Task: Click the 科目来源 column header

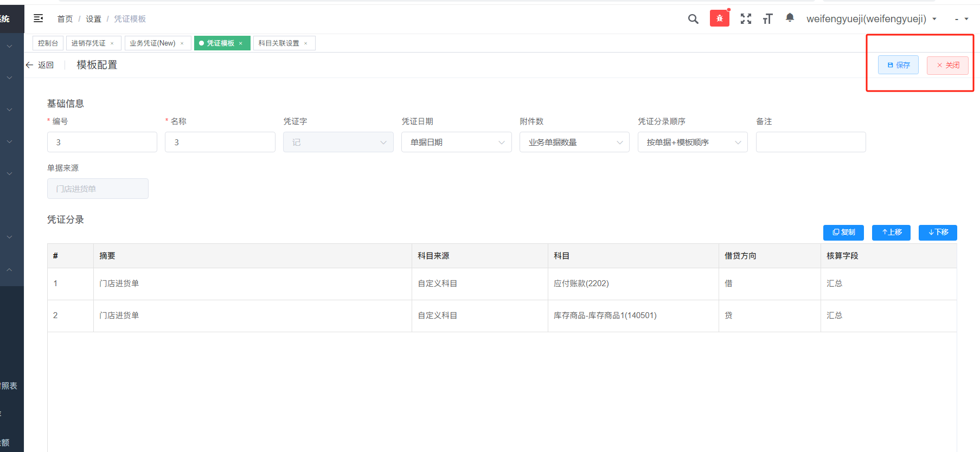Action: pyautogui.click(x=480, y=256)
